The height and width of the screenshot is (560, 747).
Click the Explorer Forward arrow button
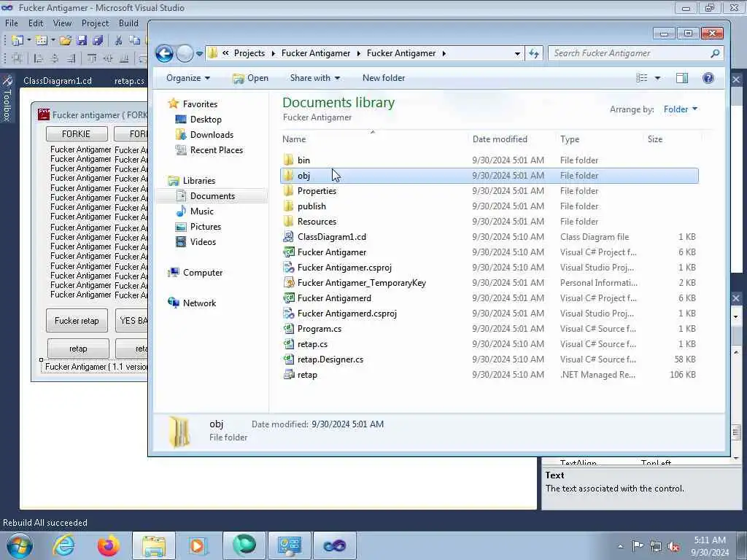click(x=185, y=53)
